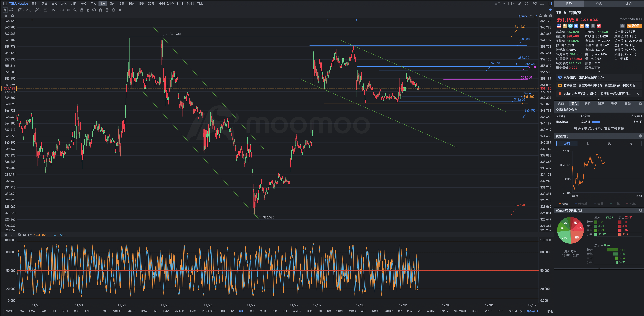Select the arrow marker drawing tool
The height and width of the screenshot is (316, 644).
coord(54,10)
